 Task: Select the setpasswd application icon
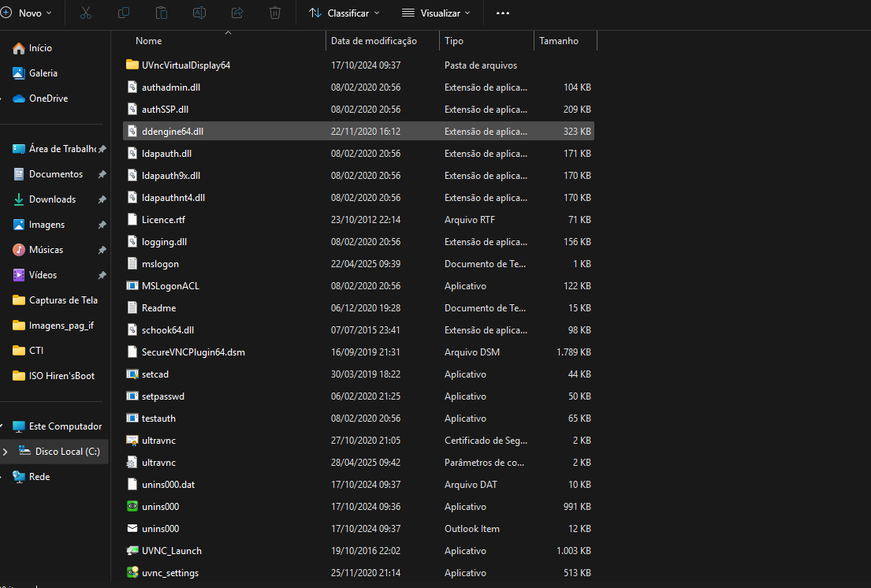coord(132,396)
